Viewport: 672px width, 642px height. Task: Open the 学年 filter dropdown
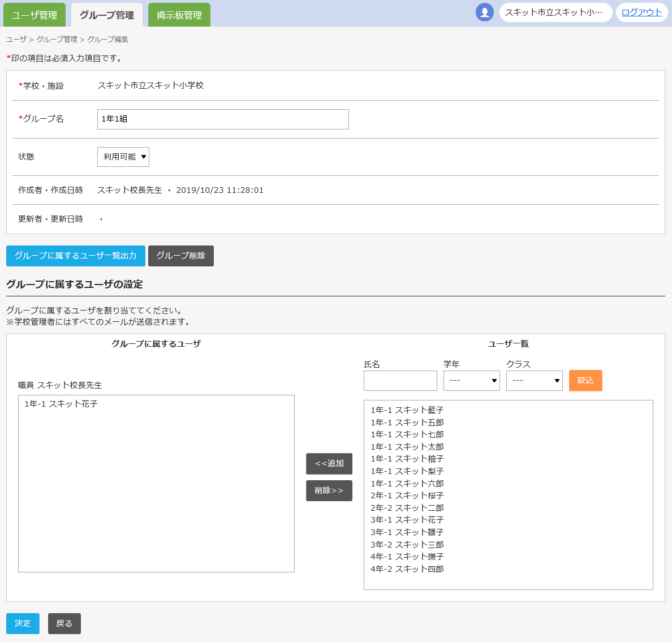tap(471, 381)
